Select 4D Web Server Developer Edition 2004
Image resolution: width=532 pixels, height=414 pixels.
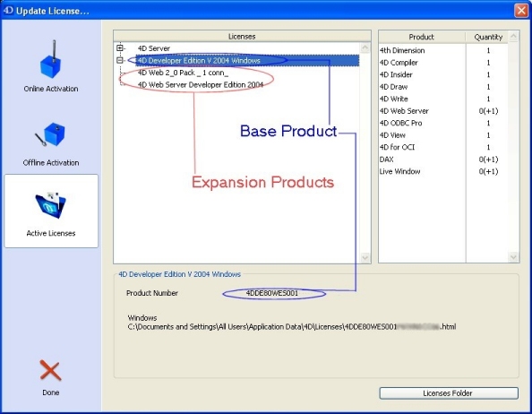tap(201, 85)
